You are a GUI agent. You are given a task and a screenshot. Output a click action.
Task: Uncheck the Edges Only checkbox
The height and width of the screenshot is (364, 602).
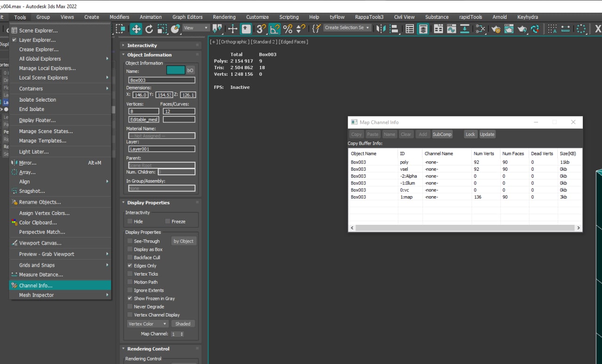pos(130,266)
